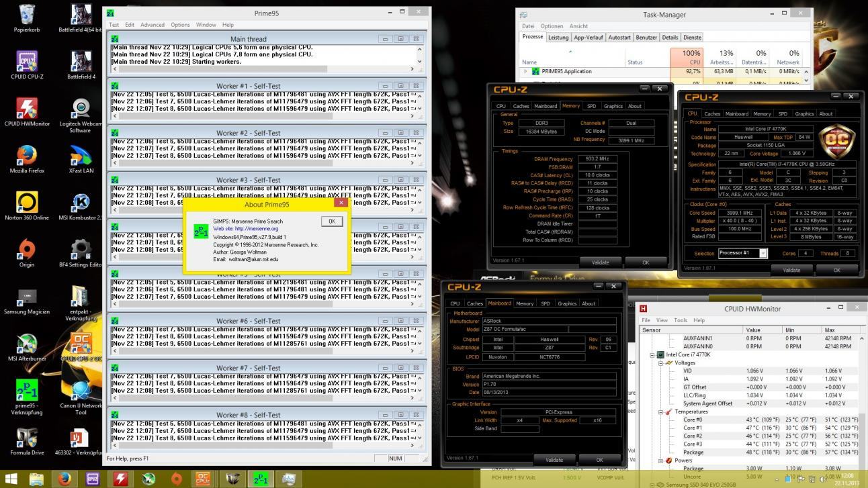Screen dimensions: 868x488
Task: Select the Norton 360 Online desktop icon
Action: [27, 206]
